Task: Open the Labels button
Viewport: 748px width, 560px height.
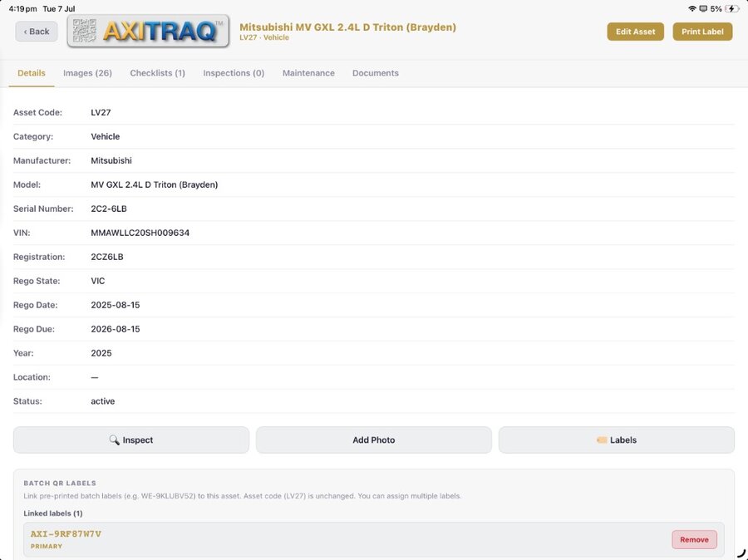Action: (617, 440)
